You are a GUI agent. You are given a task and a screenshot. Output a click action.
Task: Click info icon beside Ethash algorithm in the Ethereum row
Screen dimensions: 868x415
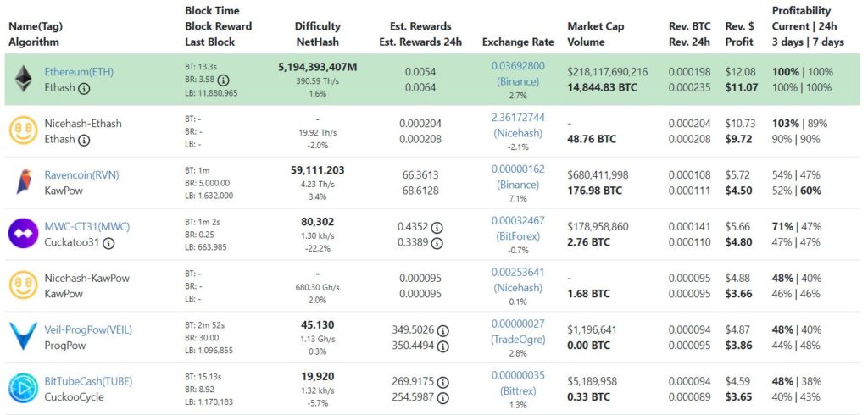(x=84, y=88)
